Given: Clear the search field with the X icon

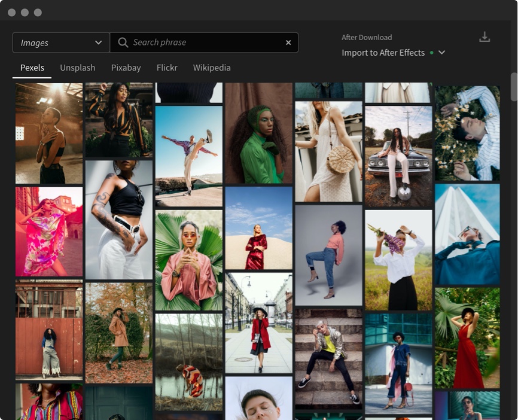Looking at the screenshot, I should 288,42.
